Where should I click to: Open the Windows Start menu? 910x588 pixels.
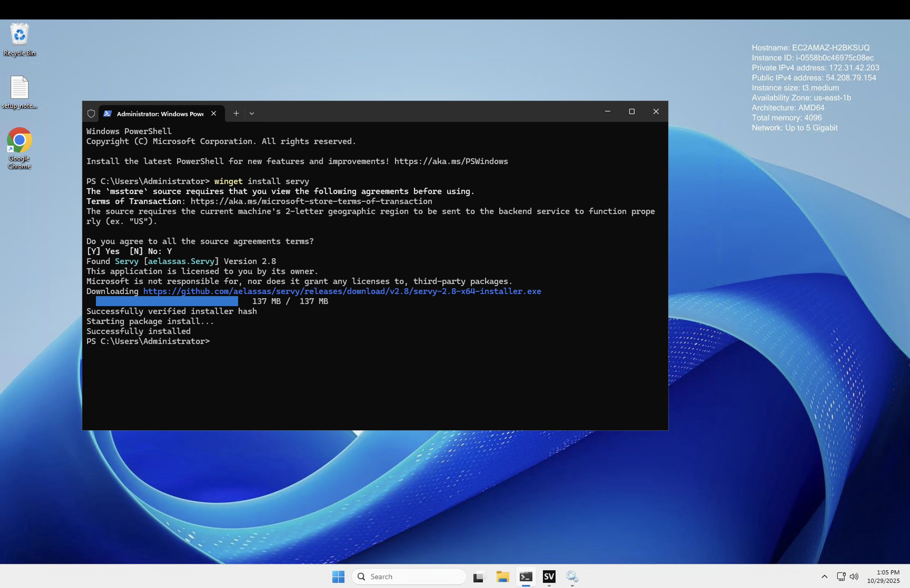click(338, 576)
